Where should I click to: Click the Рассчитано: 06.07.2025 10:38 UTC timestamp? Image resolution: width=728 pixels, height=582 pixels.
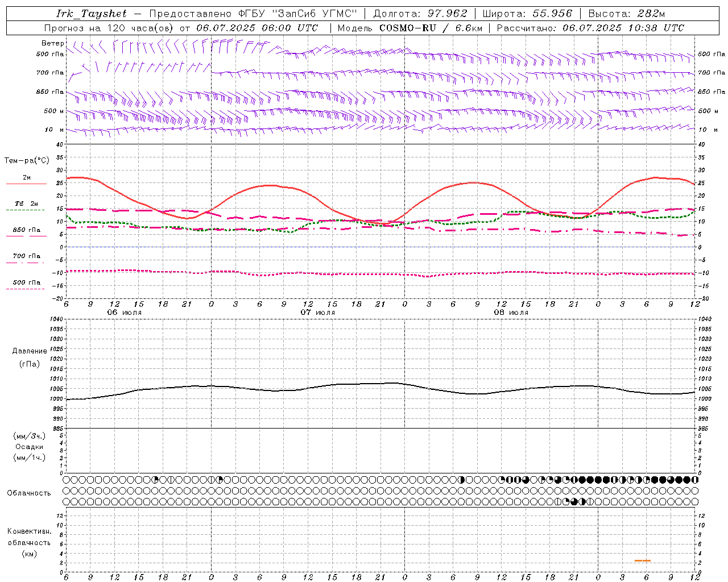pos(590,28)
